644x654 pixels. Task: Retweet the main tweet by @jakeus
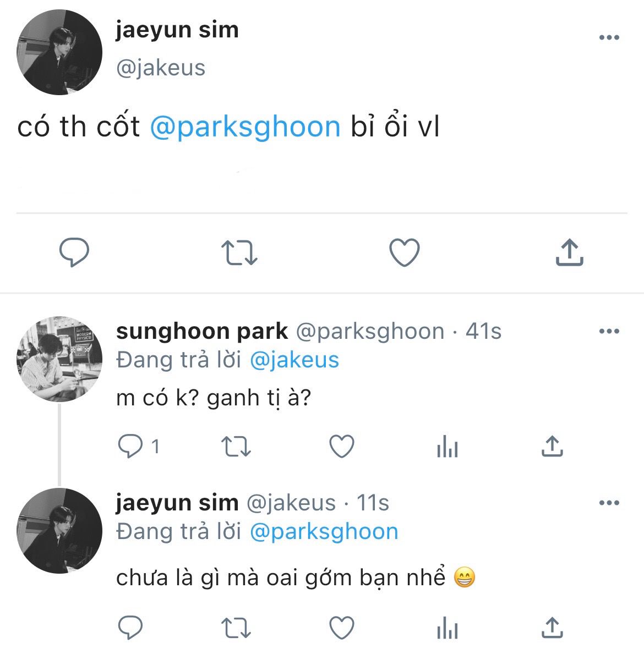click(x=239, y=253)
